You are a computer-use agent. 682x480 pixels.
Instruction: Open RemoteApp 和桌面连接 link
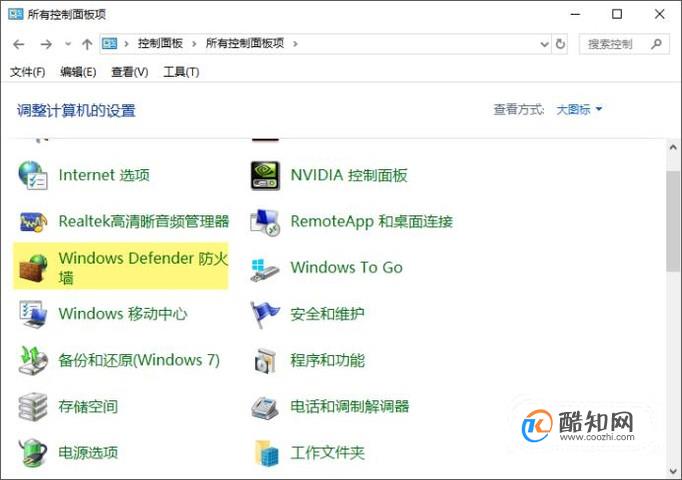click(x=372, y=221)
